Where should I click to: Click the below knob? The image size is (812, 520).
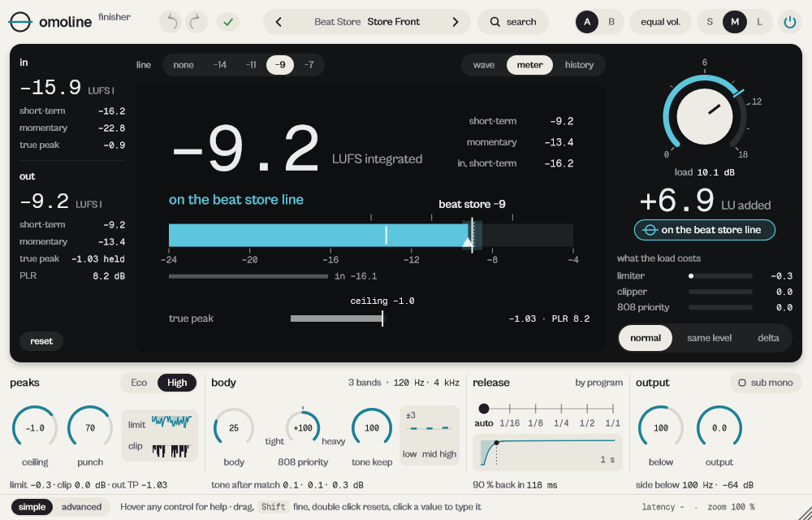661,428
